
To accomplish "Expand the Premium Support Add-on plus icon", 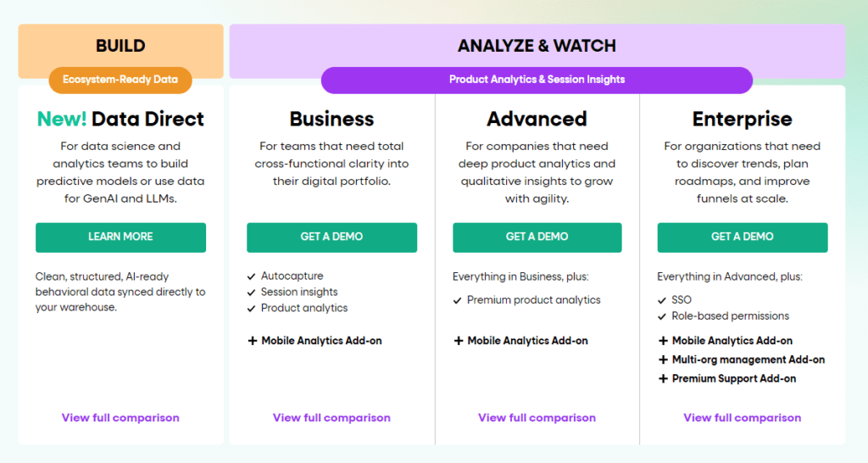I will coord(663,379).
